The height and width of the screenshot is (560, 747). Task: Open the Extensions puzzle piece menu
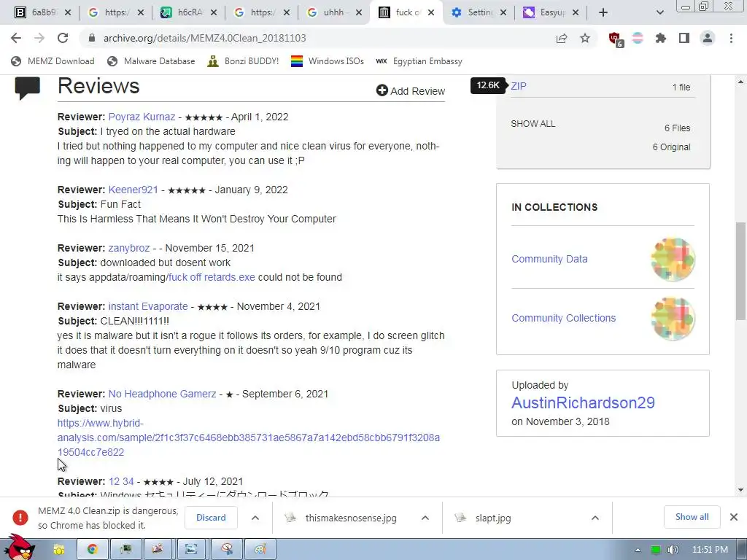[661, 38]
